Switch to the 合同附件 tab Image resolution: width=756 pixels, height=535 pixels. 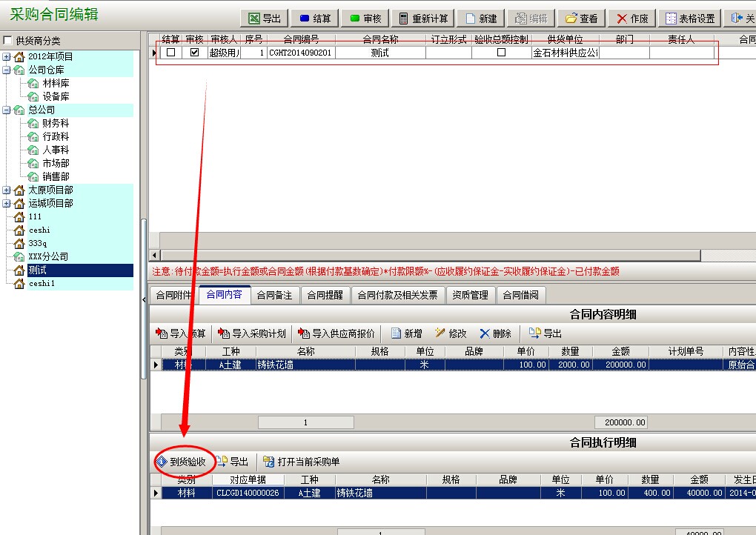(173, 295)
